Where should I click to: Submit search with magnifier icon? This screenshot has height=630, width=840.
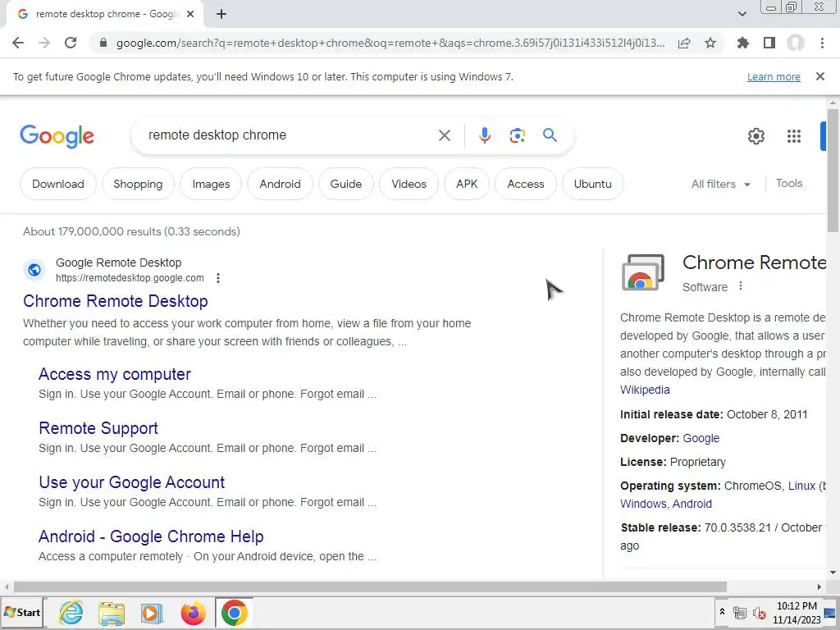[x=550, y=135]
